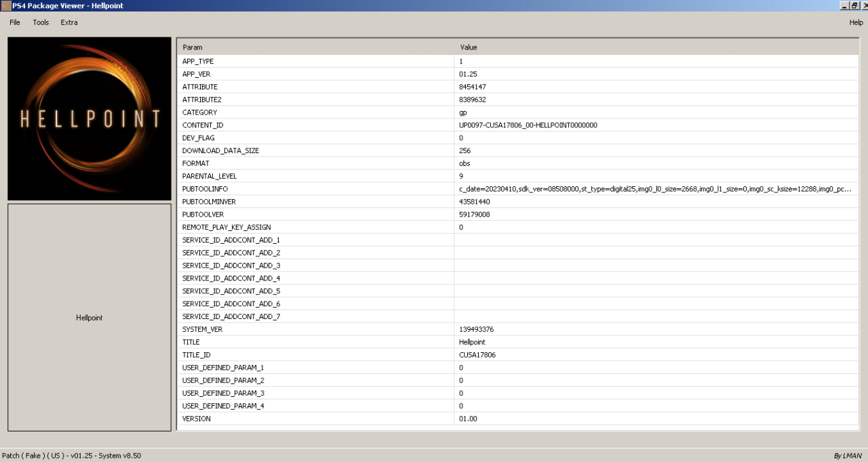This screenshot has height=462, width=868.
Task: Click the By LMAN credit in status bar
Action: tap(848, 456)
